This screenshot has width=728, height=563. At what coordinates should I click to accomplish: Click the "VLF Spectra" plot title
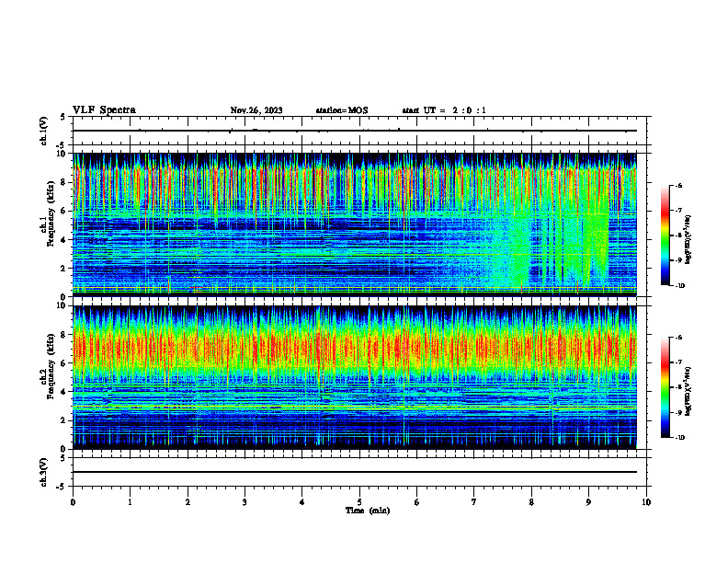point(104,110)
